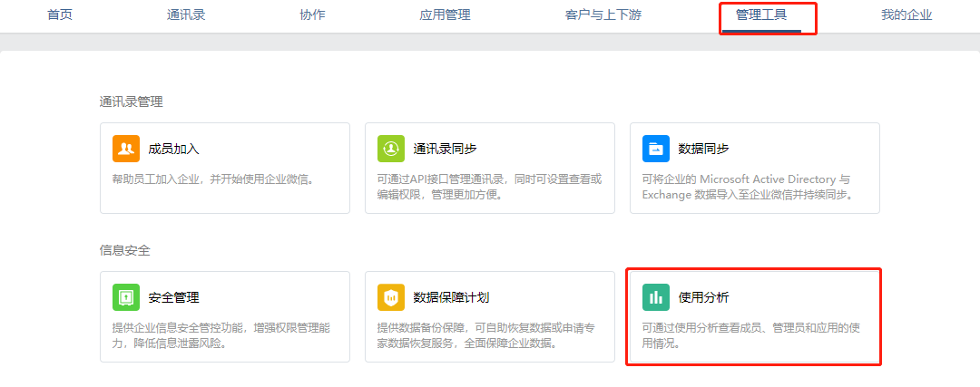The image size is (980, 387).
Task: Click the green 安全管理 safe icon
Action: (126, 297)
